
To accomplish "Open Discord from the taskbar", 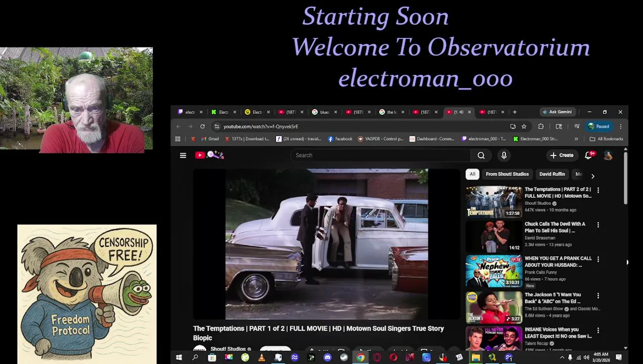I will (328, 357).
